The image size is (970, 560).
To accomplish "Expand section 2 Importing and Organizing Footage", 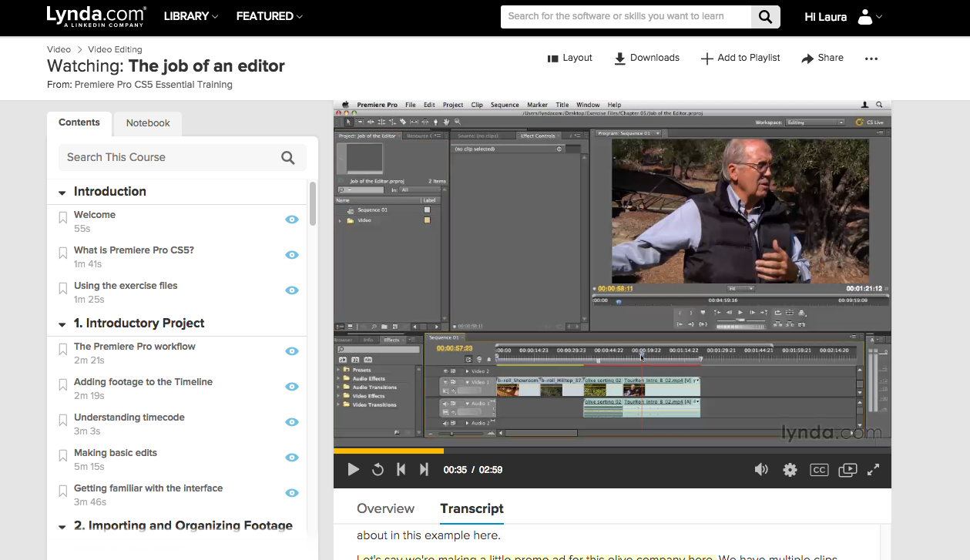I will pos(62,526).
